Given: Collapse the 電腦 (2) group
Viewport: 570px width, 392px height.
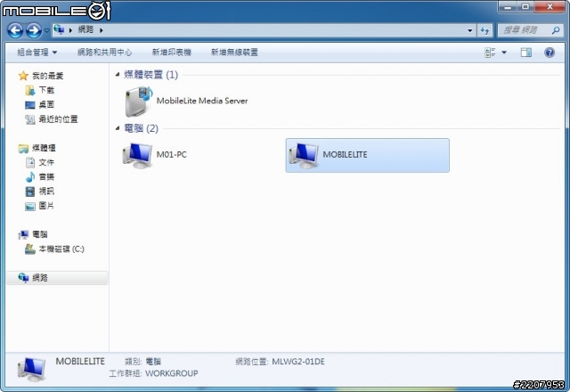Looking at the screenshot, I should [118, 128].
